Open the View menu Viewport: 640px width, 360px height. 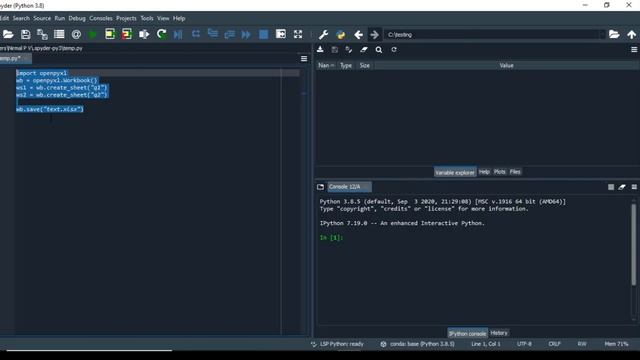tap(163, 18)
